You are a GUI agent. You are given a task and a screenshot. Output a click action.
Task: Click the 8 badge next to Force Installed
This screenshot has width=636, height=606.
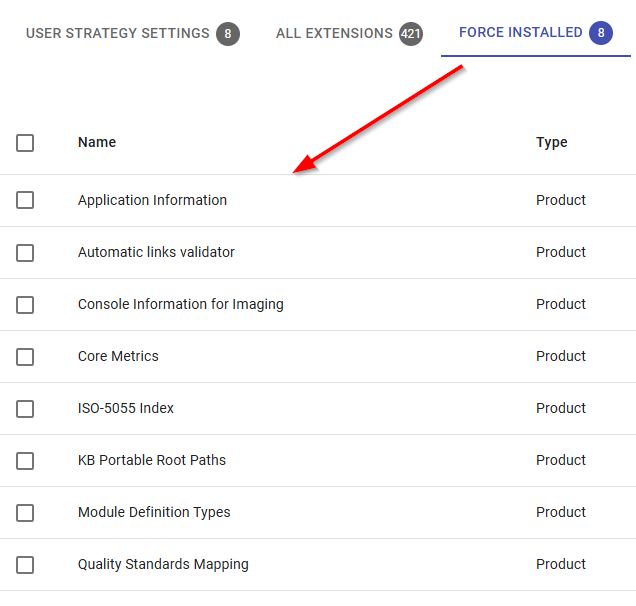coord(601,32)
